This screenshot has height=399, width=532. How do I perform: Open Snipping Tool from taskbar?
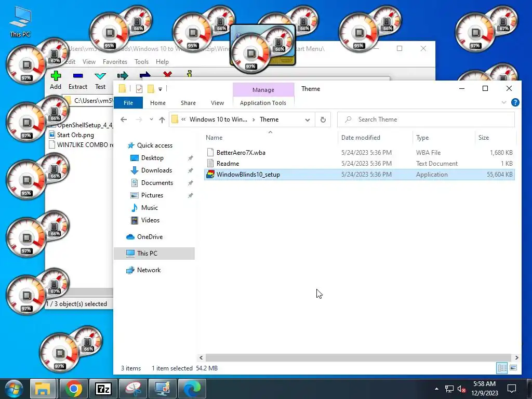pyautogui.click(x=133, y=389)
